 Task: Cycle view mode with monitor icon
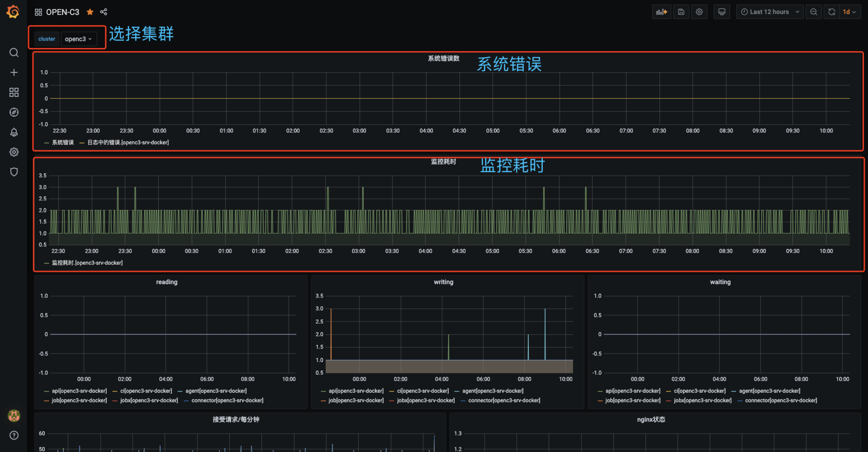tap(721, 12)
